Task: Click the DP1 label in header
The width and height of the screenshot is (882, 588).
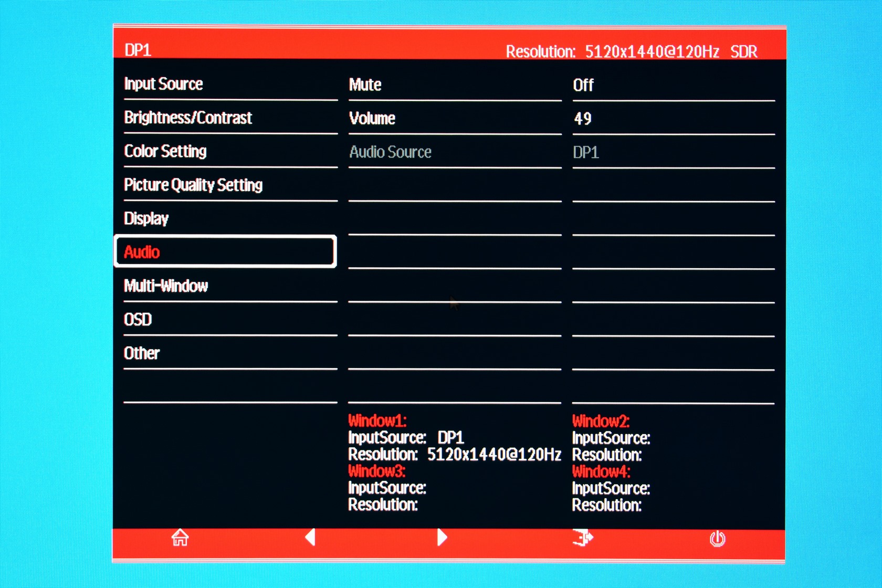Action: click(138, 50)
